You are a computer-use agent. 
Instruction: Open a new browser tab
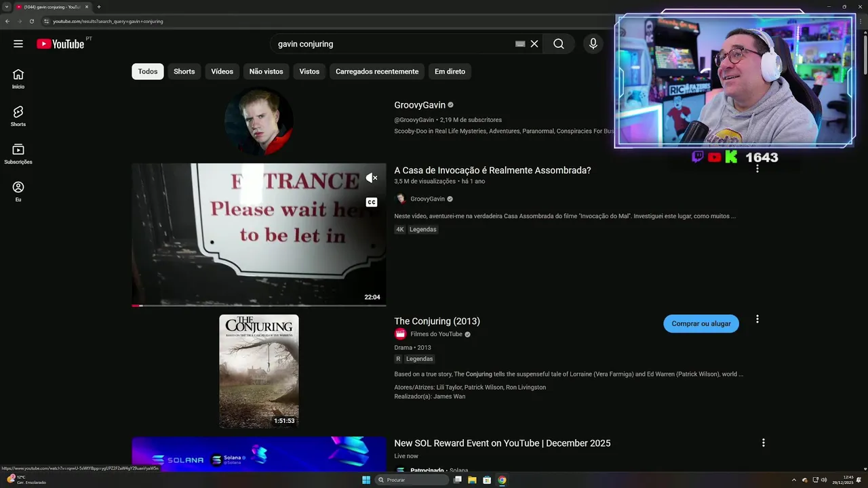(x=99, y=7)
